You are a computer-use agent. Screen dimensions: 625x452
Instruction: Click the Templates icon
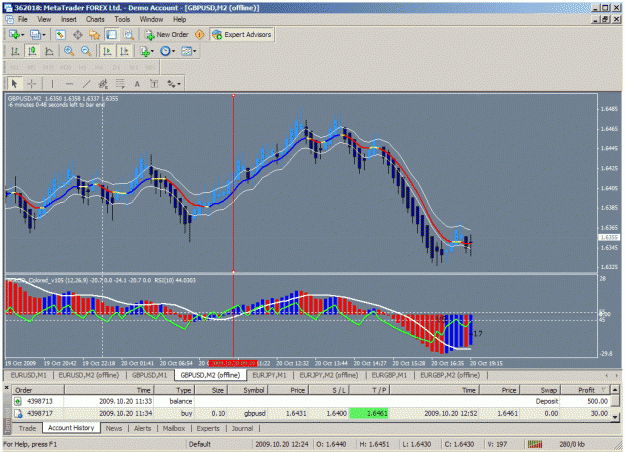186,51
